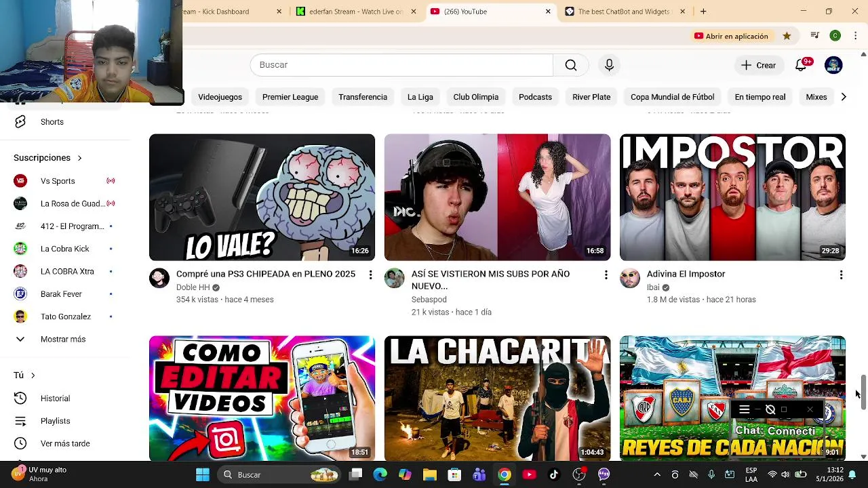Viewport: 868px width, 488px height.
Task: Open Chrome profile C avatar
Action: pyautogui.click(x=835, y=36)
